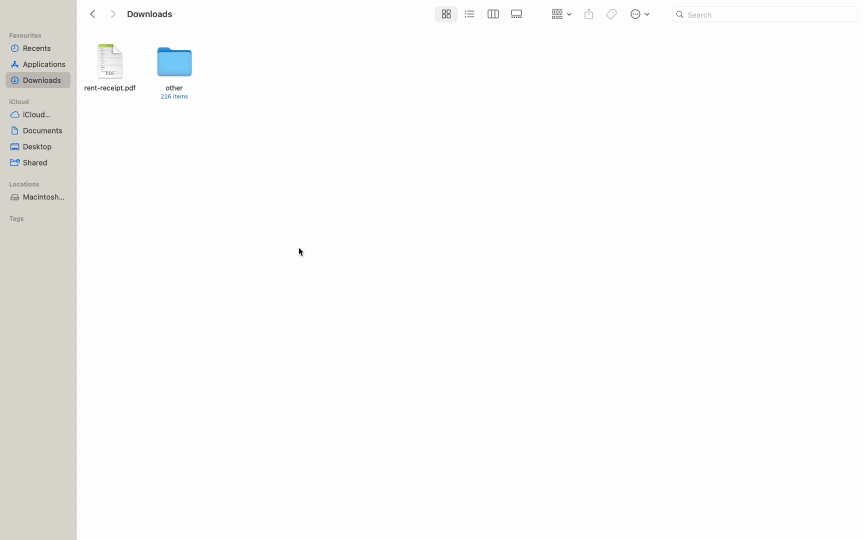Switch to list view in the toolbar

(469, 14)
